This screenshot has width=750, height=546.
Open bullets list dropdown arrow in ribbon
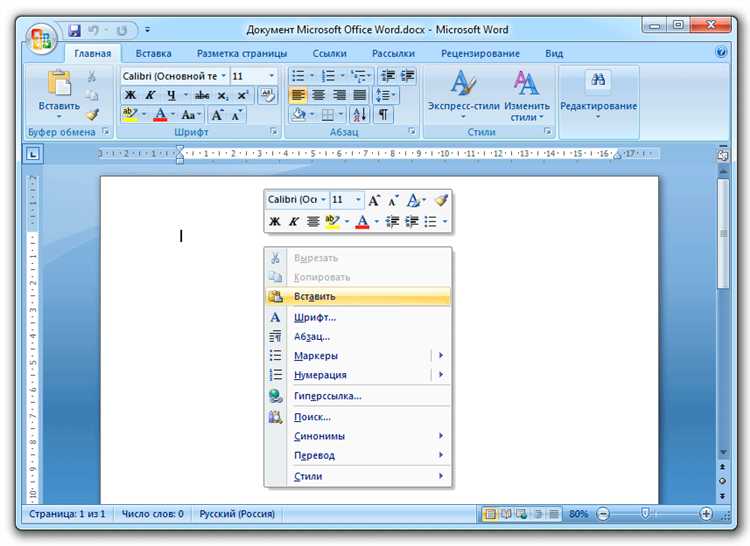pos(312,76)
